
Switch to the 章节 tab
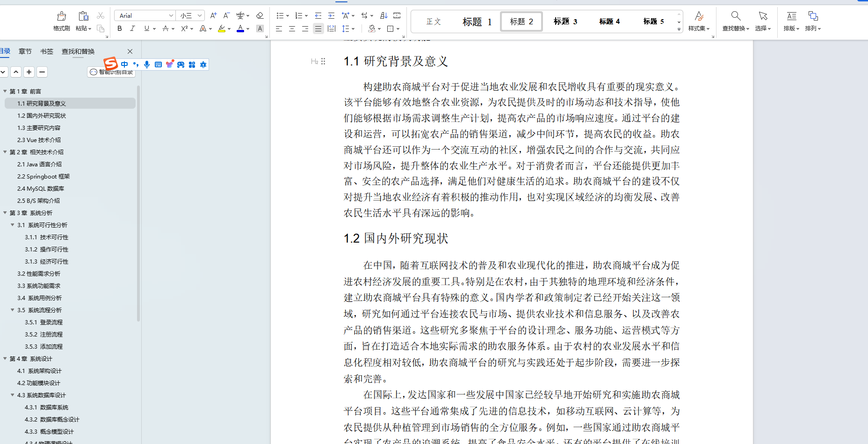click(25, 51)
